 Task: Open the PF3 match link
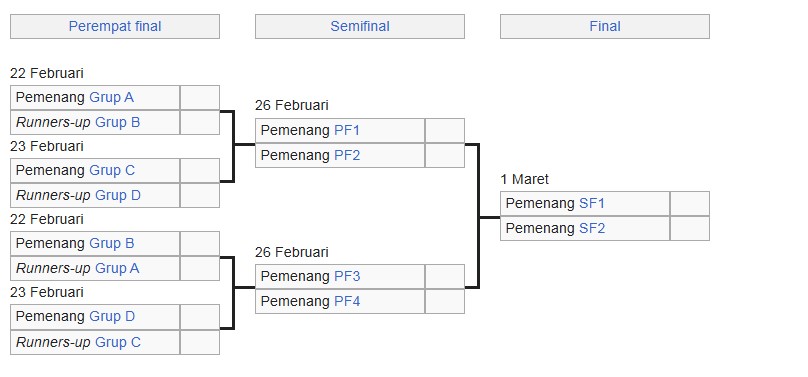coord(347,277)
